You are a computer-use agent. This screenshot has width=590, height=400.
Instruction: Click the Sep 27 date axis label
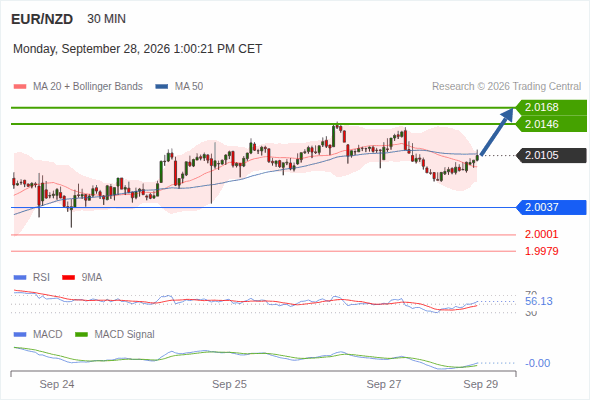coord(384,384)
